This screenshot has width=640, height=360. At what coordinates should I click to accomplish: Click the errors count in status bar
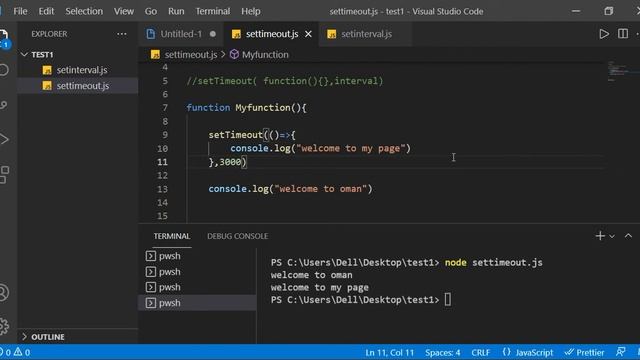click(5, 352)
